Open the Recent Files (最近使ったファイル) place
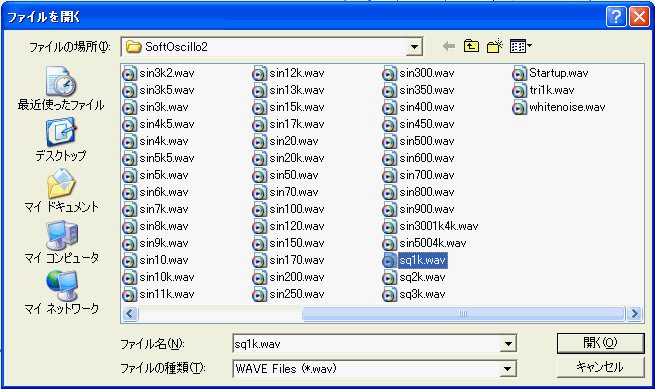655x389 pixels. 61,89
